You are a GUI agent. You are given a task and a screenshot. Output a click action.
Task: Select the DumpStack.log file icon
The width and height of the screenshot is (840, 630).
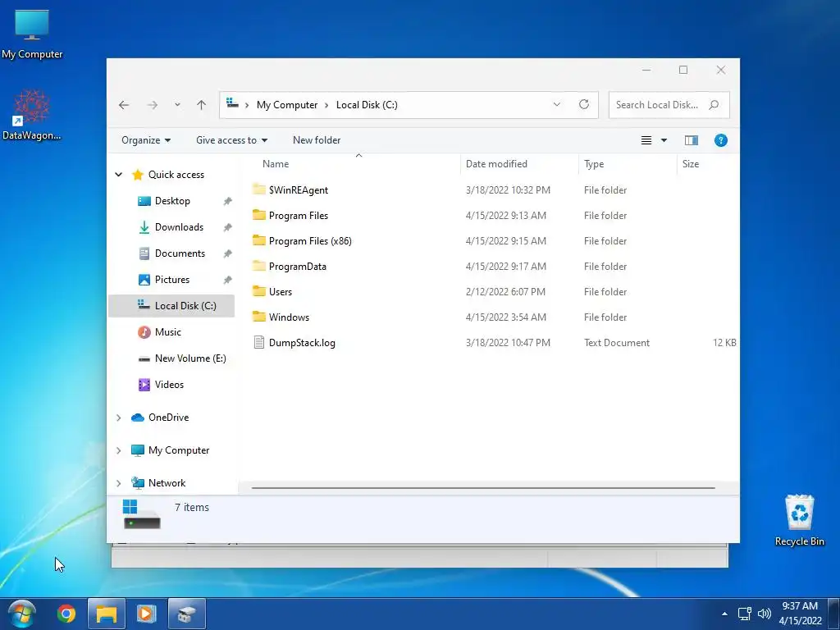coord(259,342)
